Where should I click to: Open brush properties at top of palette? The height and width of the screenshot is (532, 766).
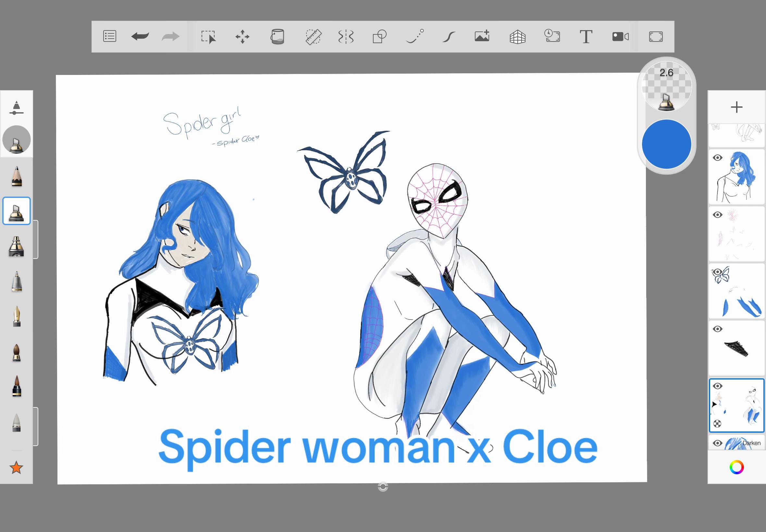tap(16, 108)
